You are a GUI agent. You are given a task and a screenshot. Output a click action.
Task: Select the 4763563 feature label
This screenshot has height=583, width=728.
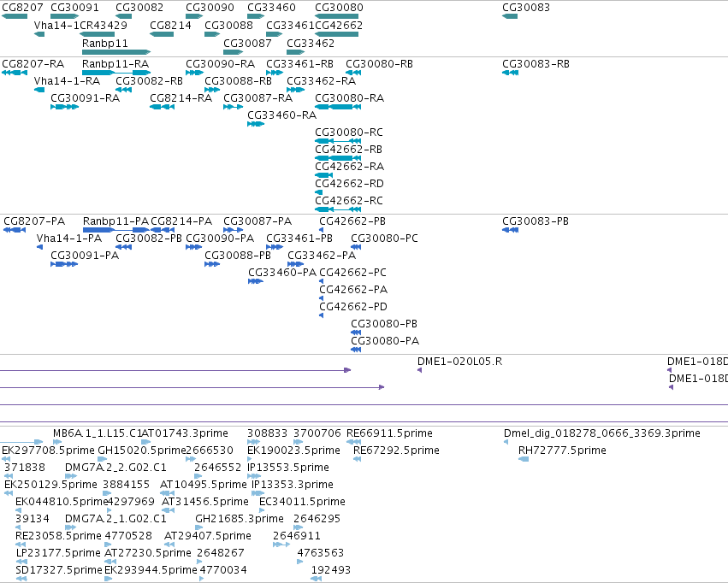[320, 553]
